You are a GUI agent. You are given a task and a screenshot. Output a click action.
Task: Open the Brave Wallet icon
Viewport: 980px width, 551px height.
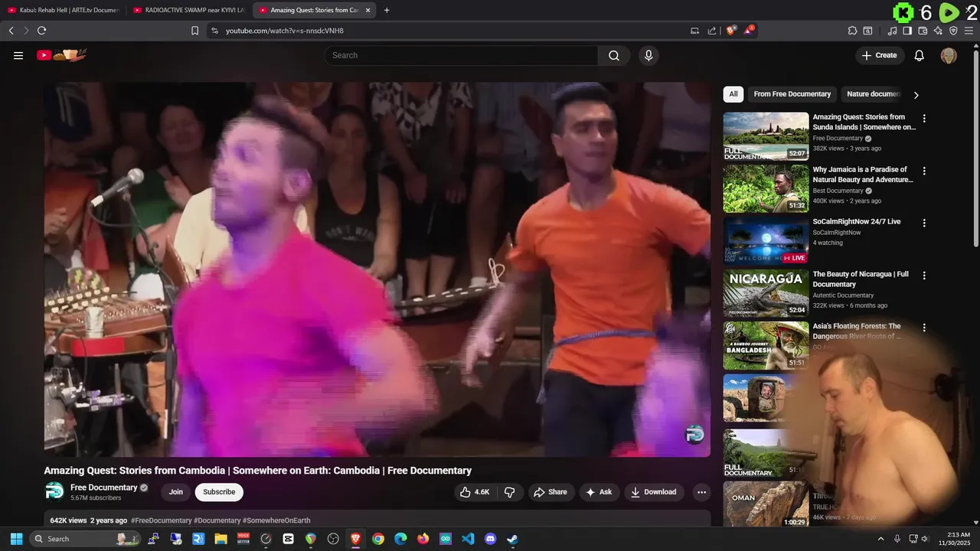(923, 31)
